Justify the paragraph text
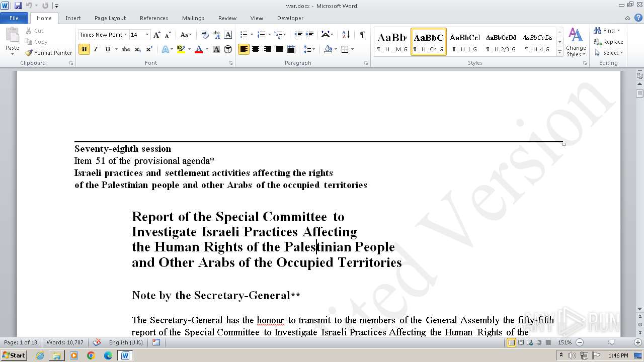644x362 pixels. tap(279, 49)
